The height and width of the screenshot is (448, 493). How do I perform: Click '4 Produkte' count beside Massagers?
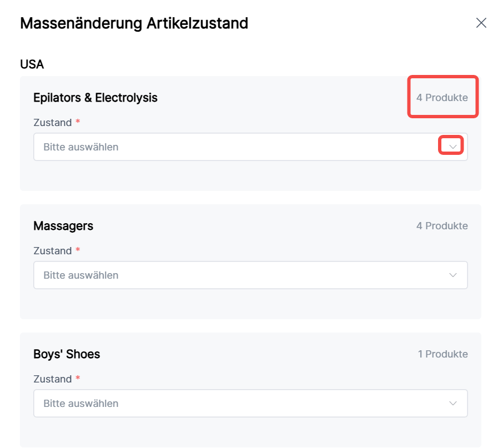coord(442,226)
